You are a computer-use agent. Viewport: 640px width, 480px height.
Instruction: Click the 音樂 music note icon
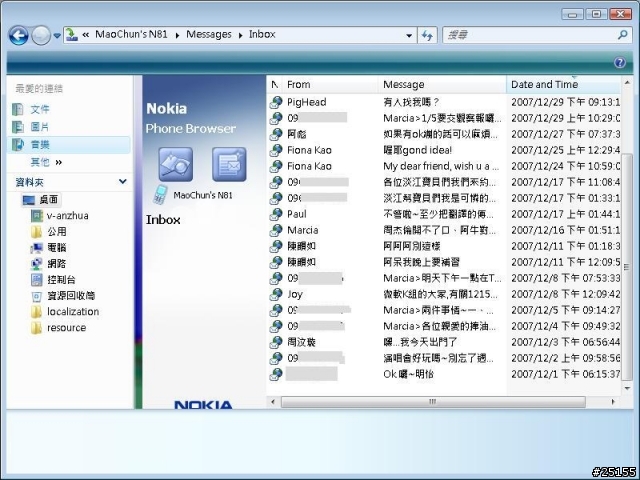tap(18, 144)
